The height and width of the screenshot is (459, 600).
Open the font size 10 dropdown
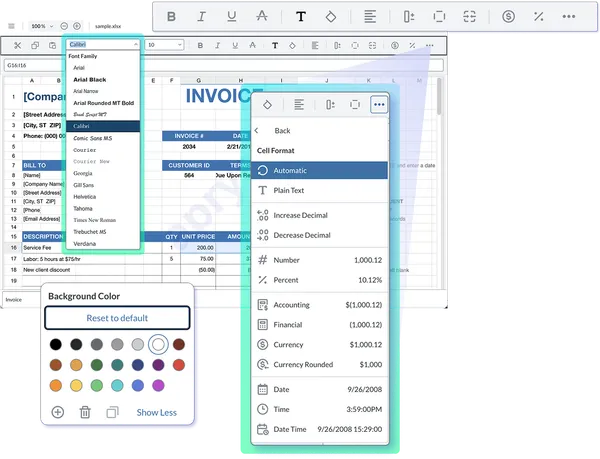(x=164, y=45)
